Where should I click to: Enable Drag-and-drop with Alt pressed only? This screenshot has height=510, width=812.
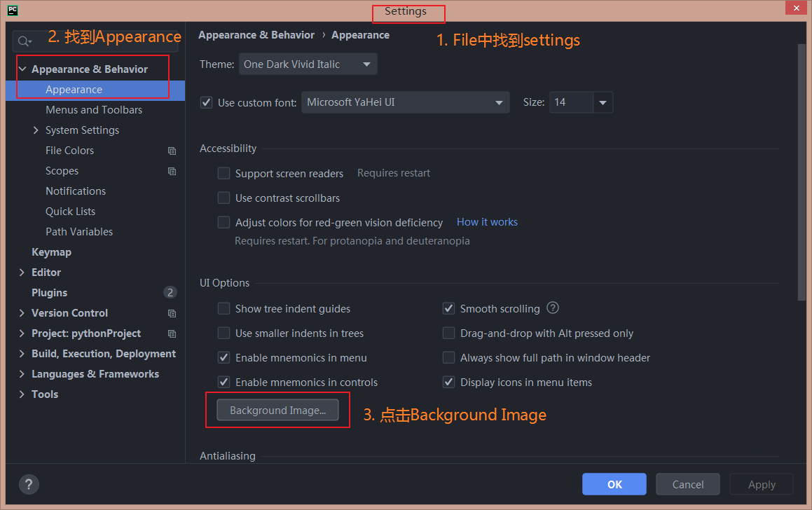[448, 333]
